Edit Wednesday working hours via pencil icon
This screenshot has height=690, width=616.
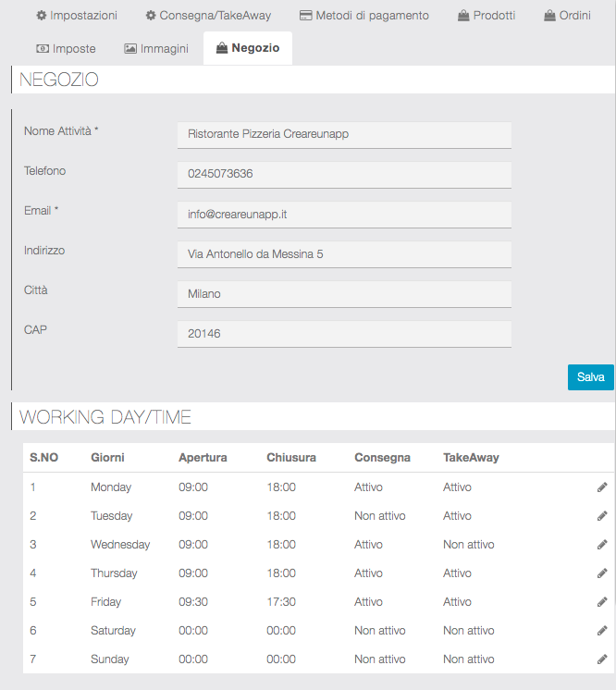pos(602,545)
